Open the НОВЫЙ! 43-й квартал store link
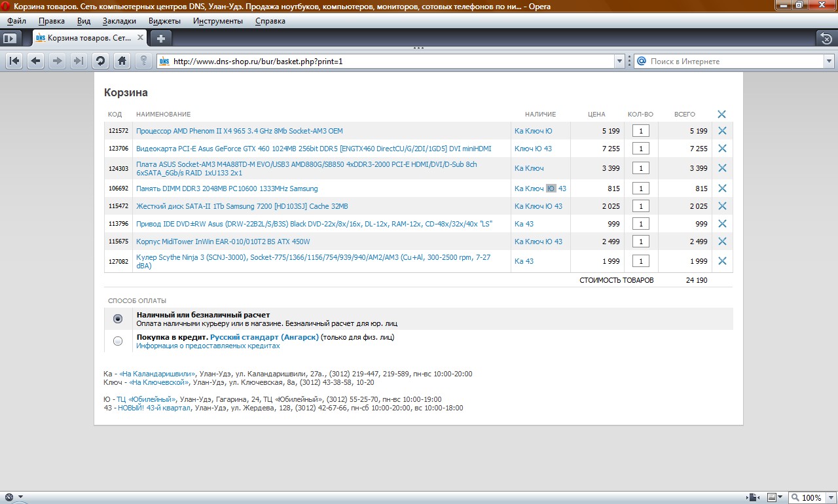The width and height of the screenshot is (838, 504). 155,408
